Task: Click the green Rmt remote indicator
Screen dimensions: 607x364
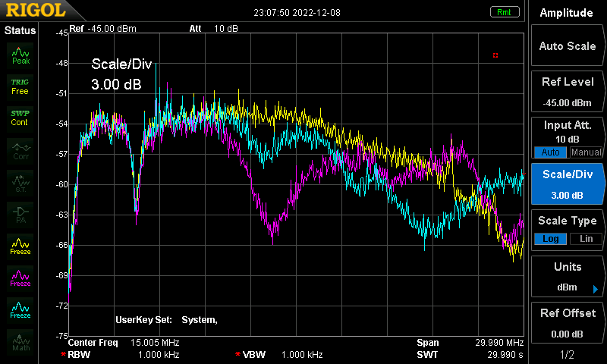Action: 504,12
